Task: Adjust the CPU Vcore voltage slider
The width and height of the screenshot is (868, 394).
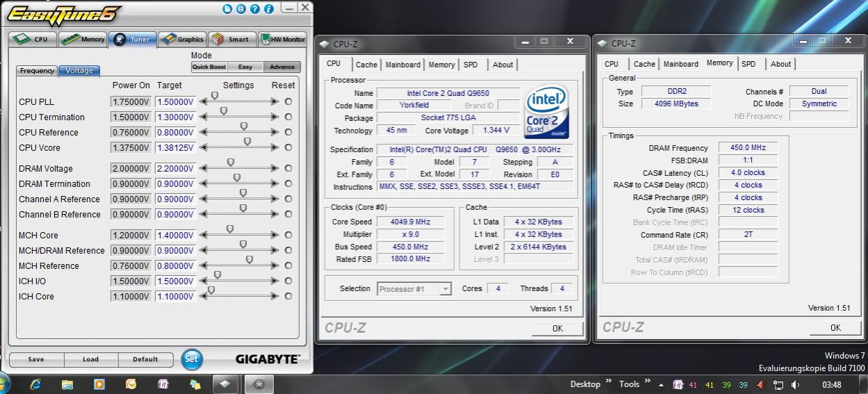Action: 247,142
